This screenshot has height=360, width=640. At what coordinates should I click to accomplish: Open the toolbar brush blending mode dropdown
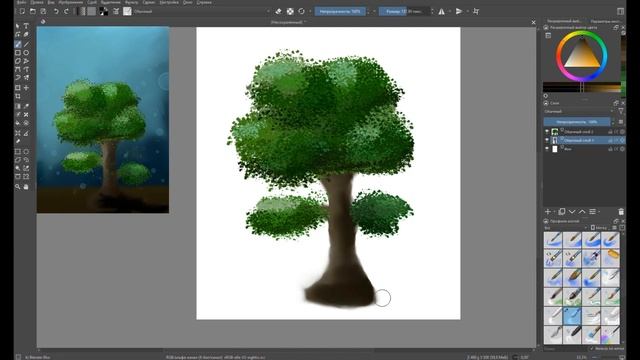click(x=202, y=11)
